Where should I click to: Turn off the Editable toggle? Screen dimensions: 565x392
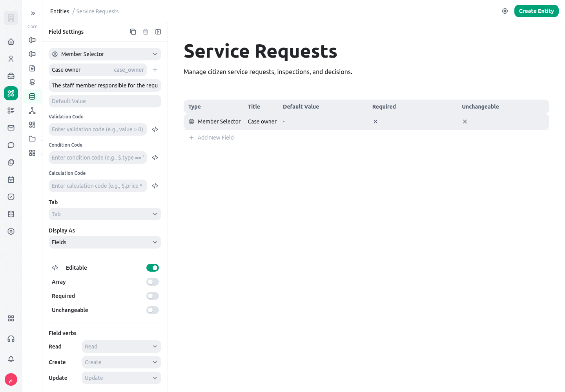coord(153,268)
